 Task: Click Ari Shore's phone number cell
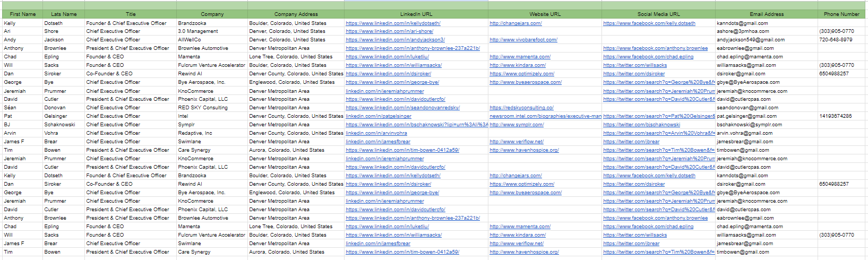pyautogui.click(x=841, y=31)
